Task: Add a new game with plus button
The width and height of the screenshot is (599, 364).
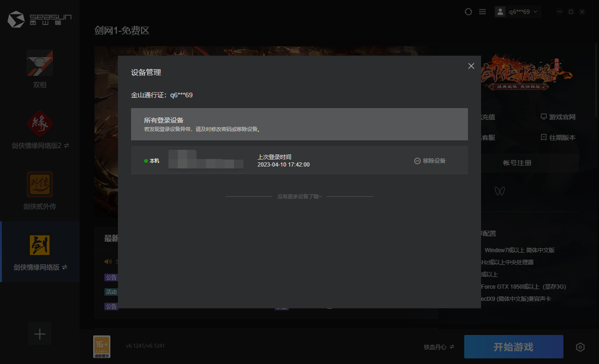Action: click(x=40, y=334)
